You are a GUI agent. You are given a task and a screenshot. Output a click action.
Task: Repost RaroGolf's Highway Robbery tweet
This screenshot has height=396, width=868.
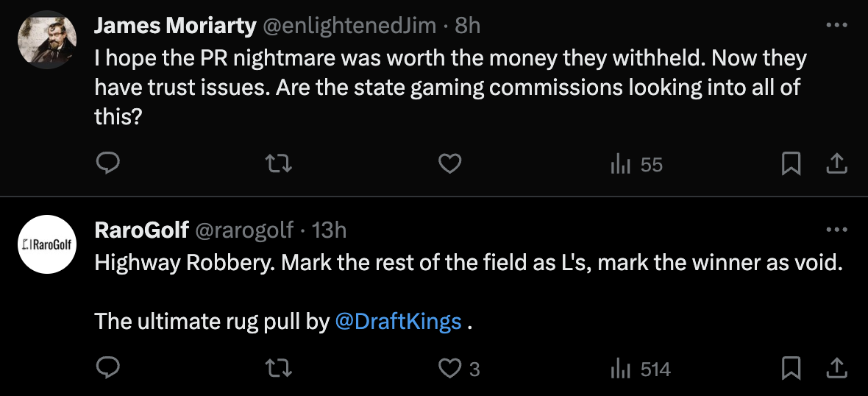click(x=279, y=368)
